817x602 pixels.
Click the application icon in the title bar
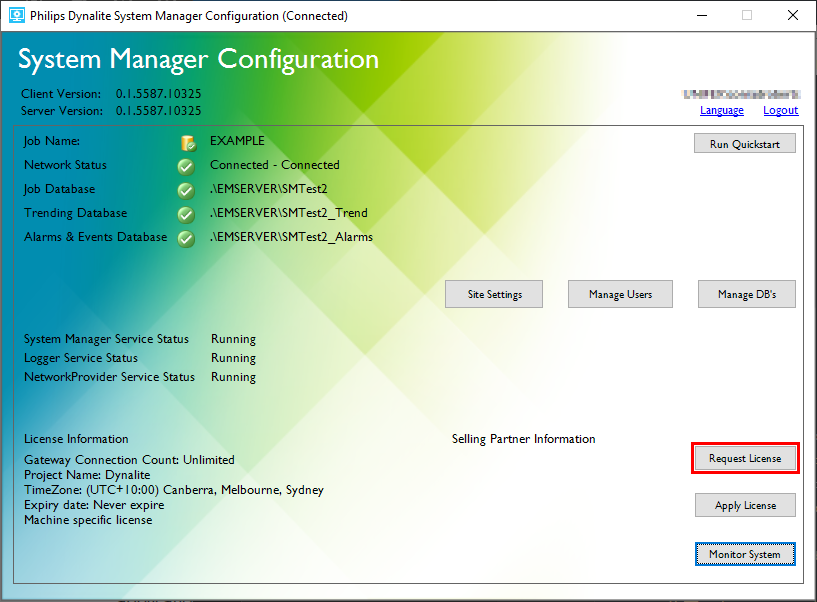(x=16, y=16)
